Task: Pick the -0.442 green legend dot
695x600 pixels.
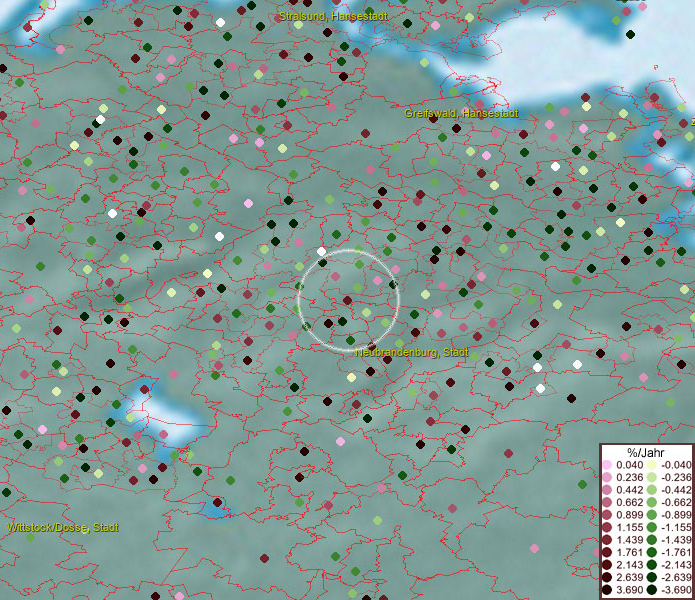Action: [652, 490]
